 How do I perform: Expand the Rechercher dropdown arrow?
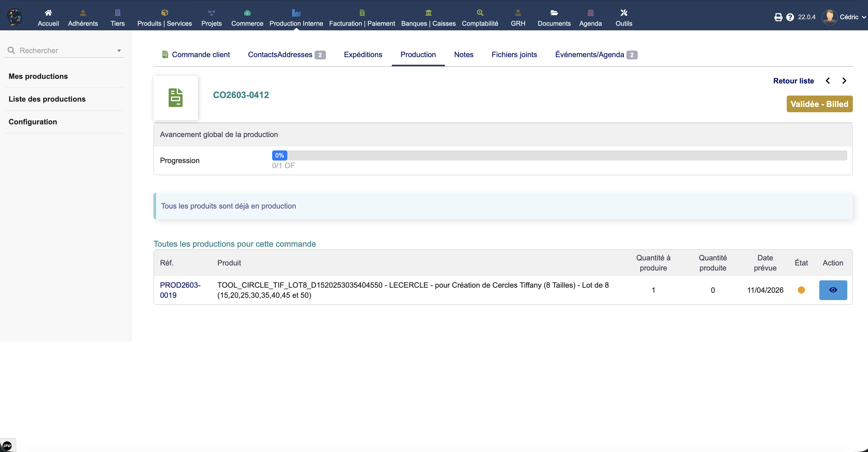coord(119,51)
